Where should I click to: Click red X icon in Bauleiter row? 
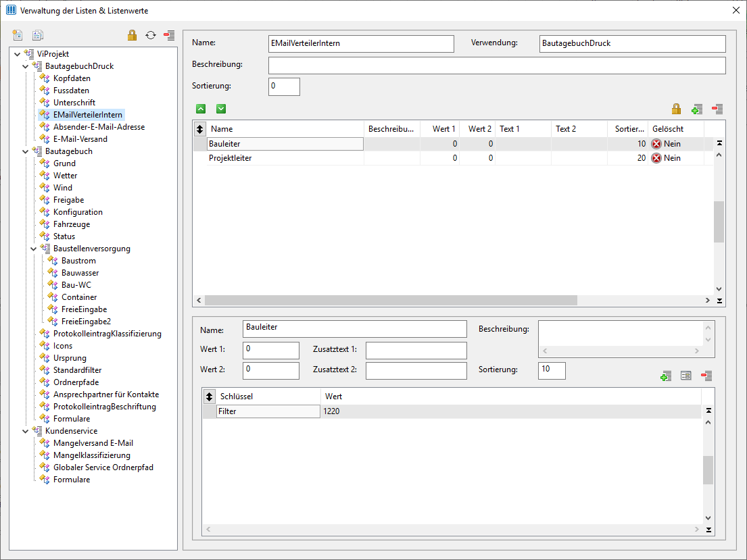[656, 144]
